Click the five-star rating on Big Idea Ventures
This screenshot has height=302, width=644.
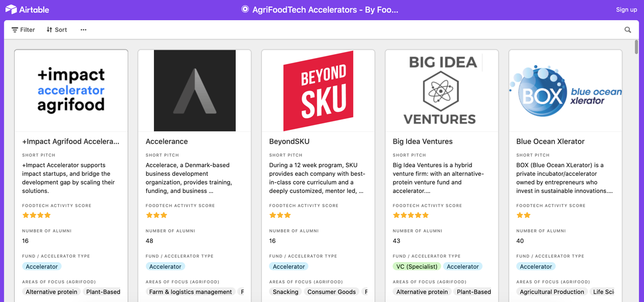click(411, 215)
